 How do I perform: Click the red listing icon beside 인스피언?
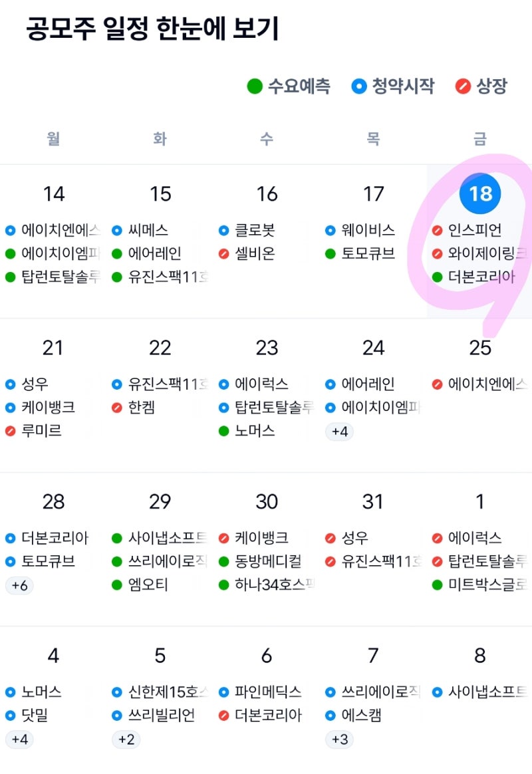tap(436, 231)
